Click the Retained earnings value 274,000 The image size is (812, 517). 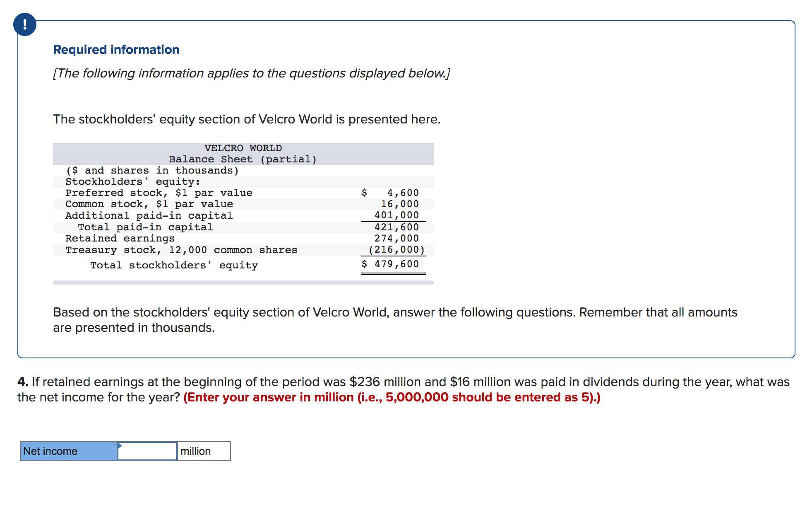click(x=396, y=238)
